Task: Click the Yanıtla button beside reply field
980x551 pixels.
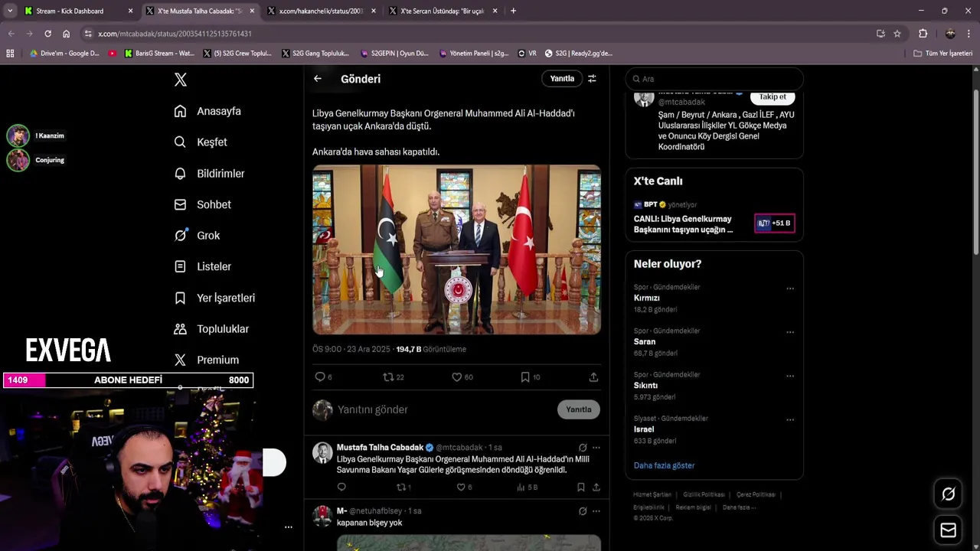Action: point(578,409)
